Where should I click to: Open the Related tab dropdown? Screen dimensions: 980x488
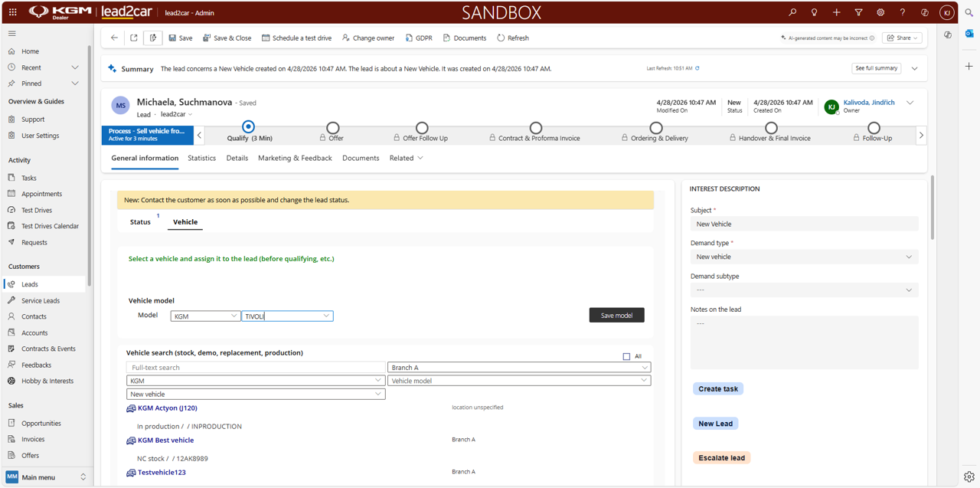click(406, 158)
